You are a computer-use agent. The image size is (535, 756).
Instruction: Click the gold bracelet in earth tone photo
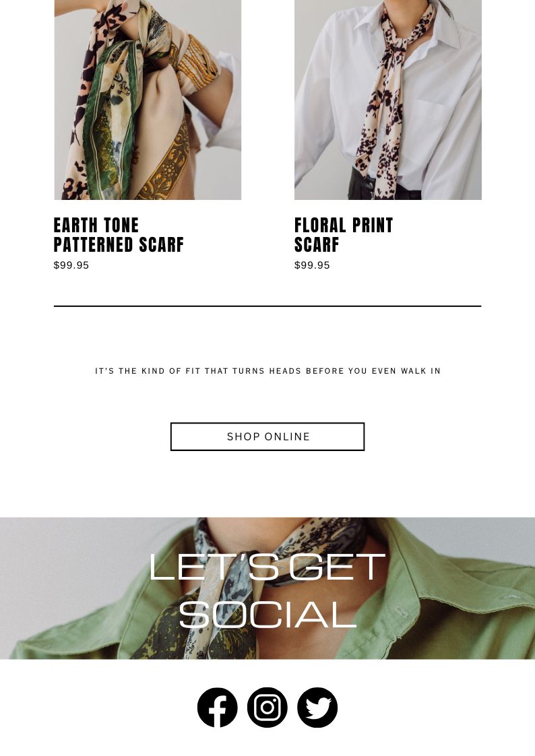coord(199,63)
